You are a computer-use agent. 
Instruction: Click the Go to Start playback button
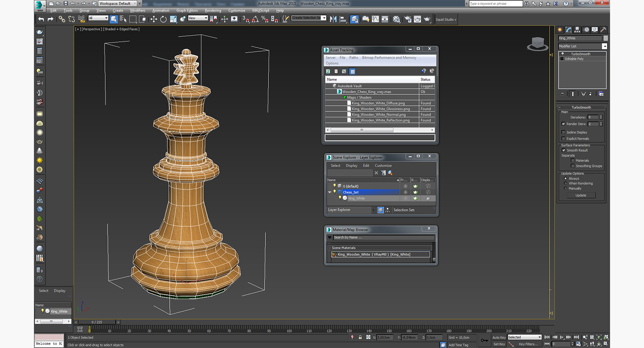[547, 337]
